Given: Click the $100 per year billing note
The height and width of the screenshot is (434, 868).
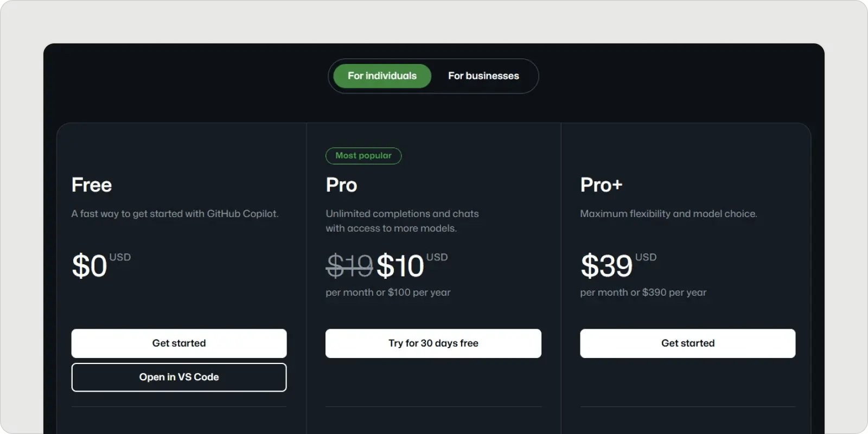Looking at the screenshot, I should (x=388, y=292).
